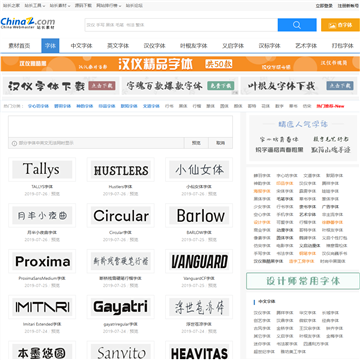The height and width of the screenshot is (360, 360).
Task: Open the 精选人气字体 panel heading
Action: (x=303, y=125)
